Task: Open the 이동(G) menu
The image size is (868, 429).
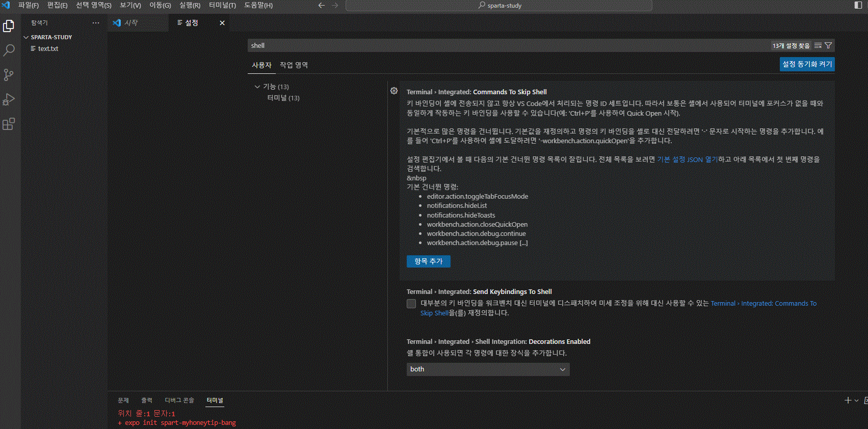Action: point(160,5)
